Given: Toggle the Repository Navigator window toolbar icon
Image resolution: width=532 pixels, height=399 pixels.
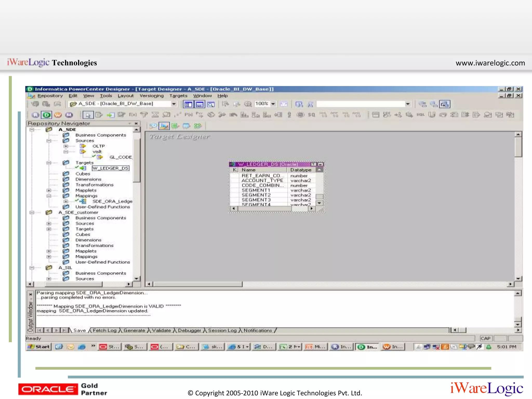Looking at the screenshot, I should point(188,104).
